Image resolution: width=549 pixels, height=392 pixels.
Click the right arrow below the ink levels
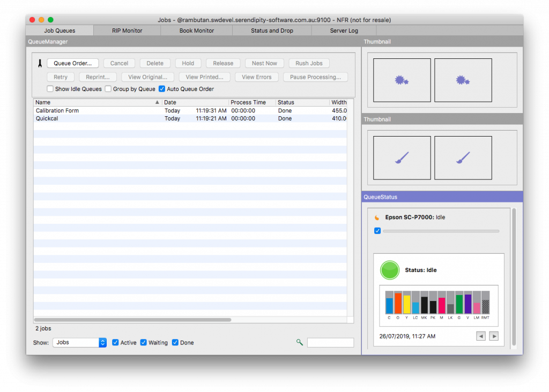click(x=494, y=336)
